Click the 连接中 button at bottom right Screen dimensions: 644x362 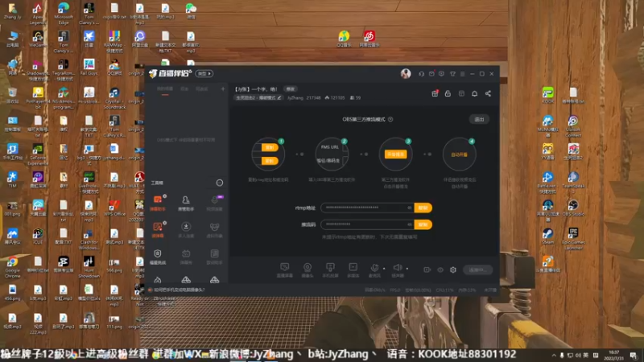click(x=477, y=269)
